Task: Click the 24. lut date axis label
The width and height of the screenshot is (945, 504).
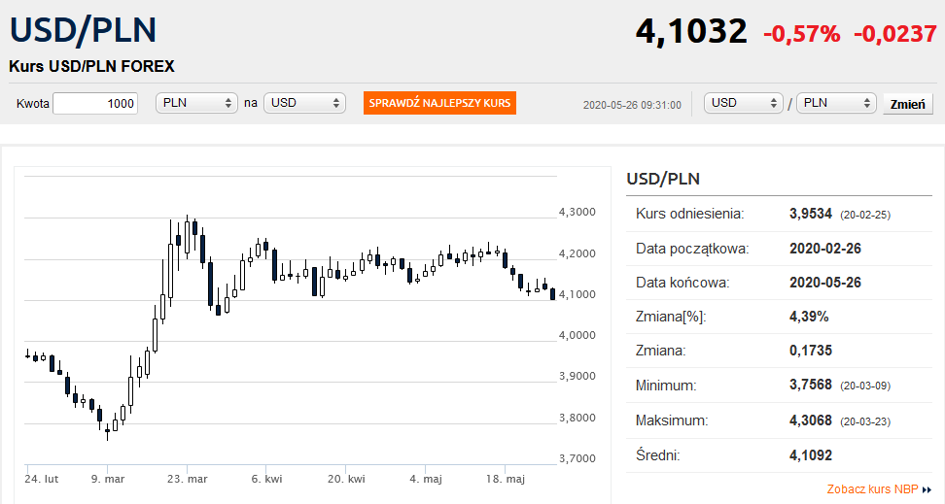Action: point(41,479)
